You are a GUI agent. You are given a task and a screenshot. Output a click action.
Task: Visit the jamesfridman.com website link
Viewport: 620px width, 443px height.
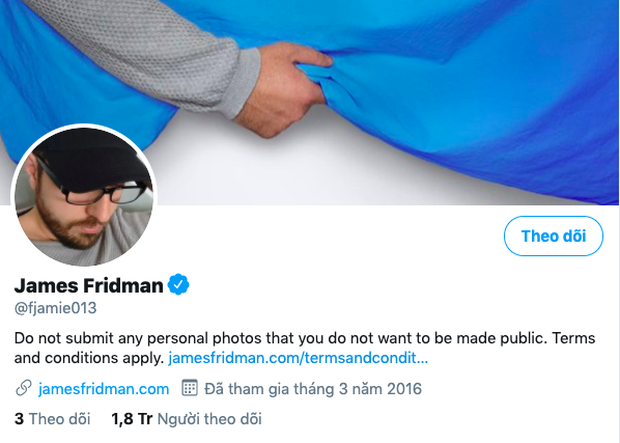pos(103,388)
